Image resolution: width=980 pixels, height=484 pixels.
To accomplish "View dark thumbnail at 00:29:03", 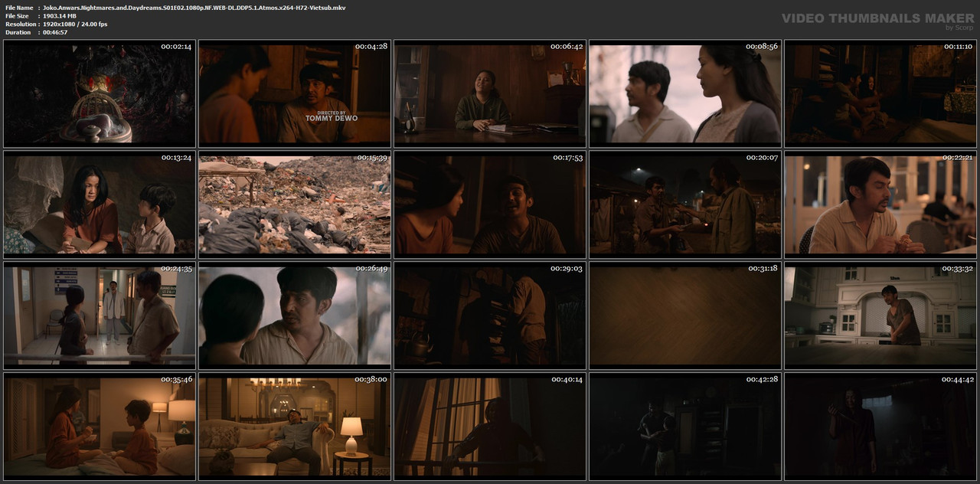I will pyautogui.click(x=490, y=316).
